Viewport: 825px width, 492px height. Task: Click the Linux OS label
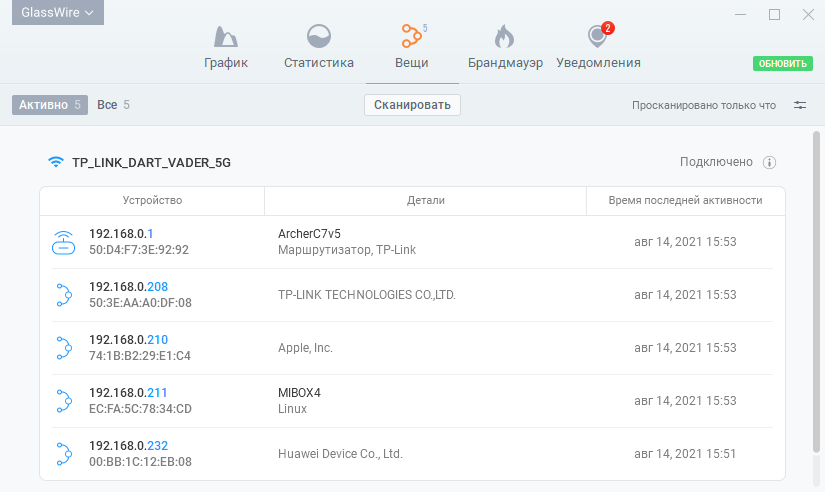(293, 409)
